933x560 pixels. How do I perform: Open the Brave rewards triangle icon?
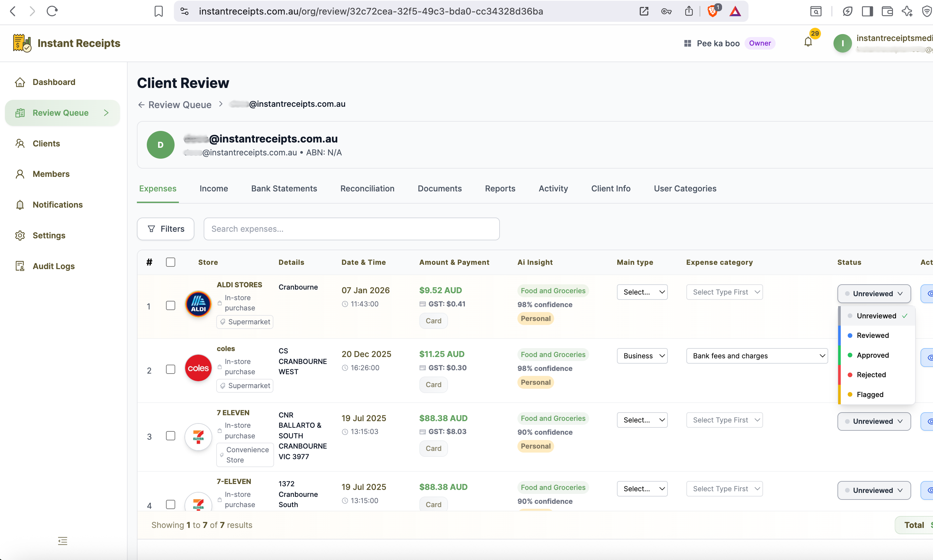coord(735,11)
